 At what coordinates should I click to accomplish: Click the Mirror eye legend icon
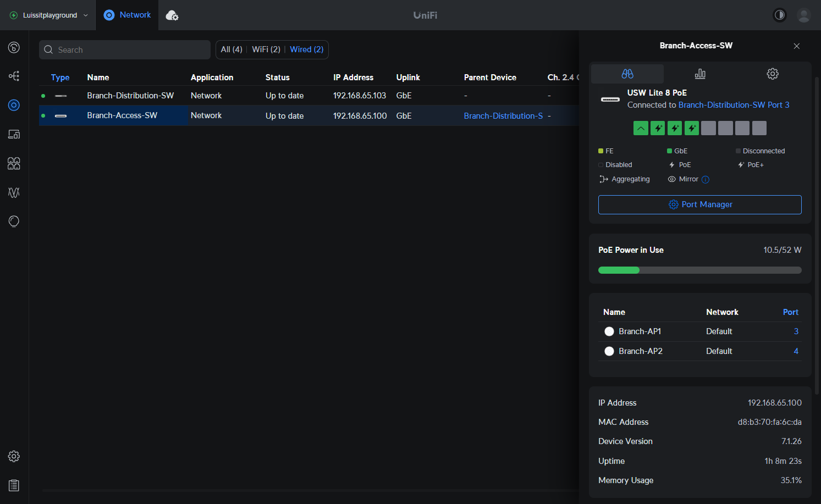coord(671,179)
